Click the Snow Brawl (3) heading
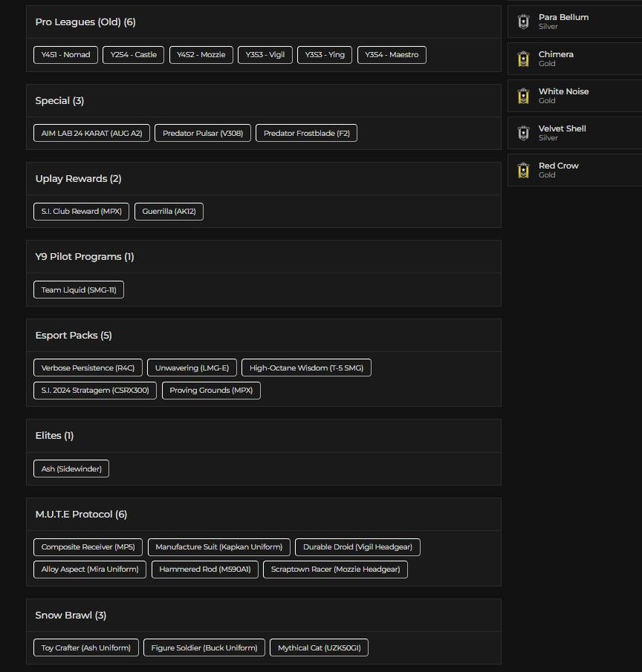The width and height of the screenshot is (642, 672). click(71, 616)
